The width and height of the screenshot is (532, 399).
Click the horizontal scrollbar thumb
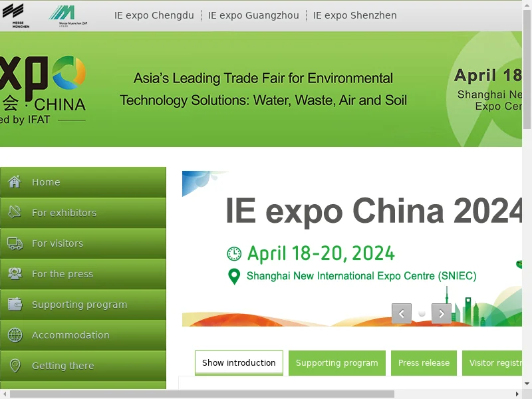202,394
